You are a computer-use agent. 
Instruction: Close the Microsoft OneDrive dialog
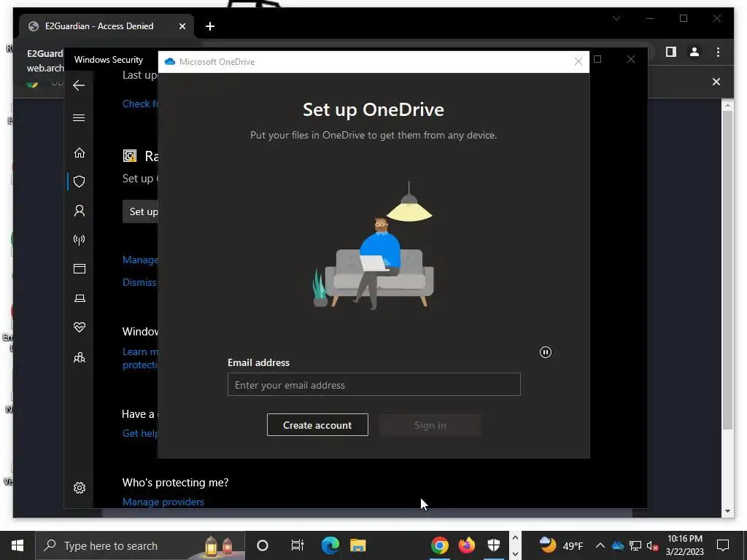(578, 62)
